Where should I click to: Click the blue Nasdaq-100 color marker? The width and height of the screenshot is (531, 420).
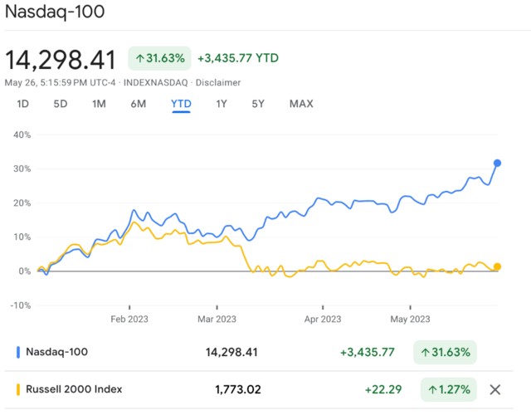click(x=18, y=352)
